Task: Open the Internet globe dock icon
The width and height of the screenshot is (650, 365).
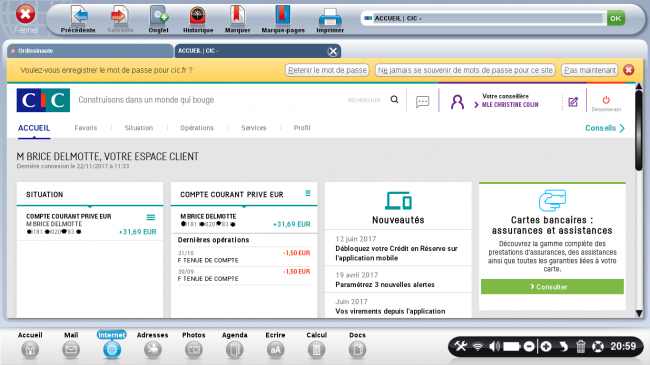Action: click(x=112, y=350)
